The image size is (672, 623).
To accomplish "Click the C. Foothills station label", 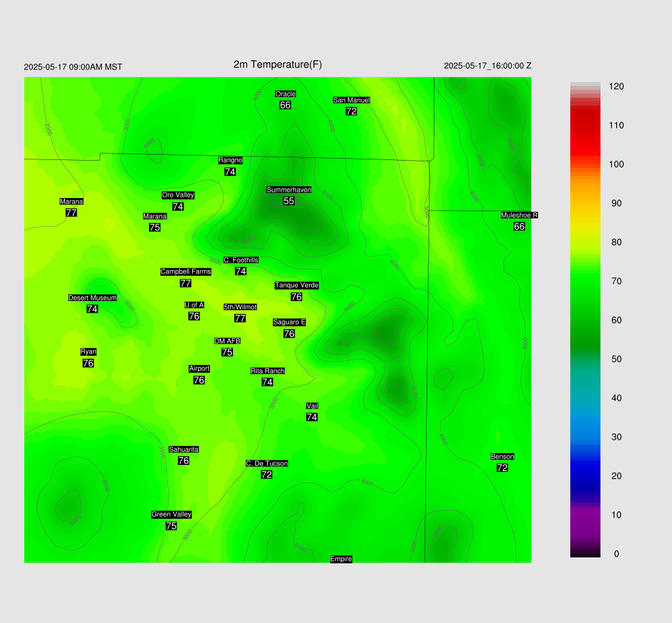I will point(241,260).
